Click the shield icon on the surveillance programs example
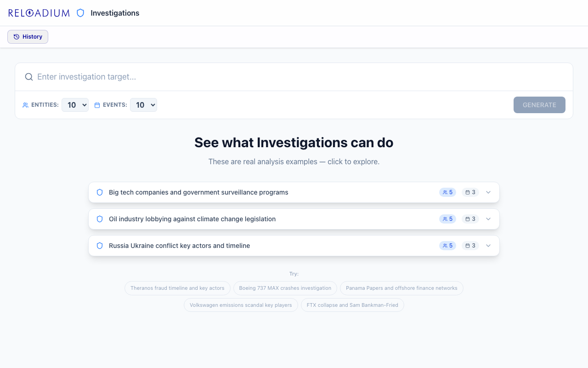This screenshot has height=368, width=588. click(x=99, y=192)
